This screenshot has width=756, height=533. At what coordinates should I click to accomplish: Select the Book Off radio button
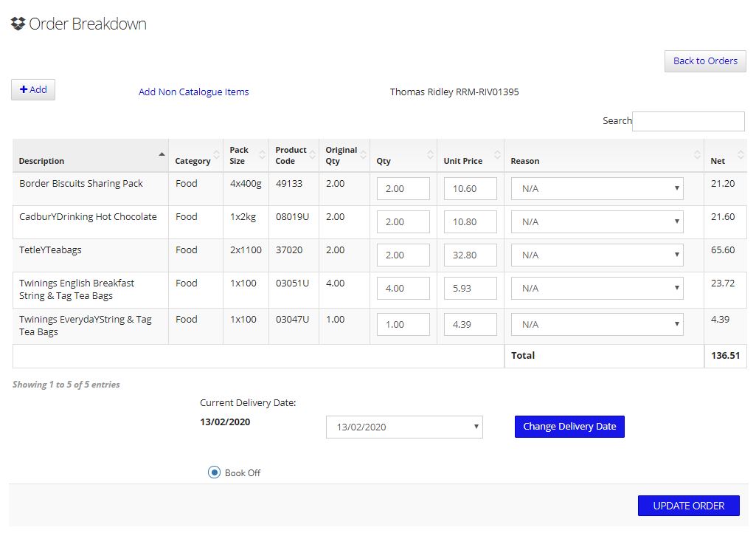[x=214, y=472]
